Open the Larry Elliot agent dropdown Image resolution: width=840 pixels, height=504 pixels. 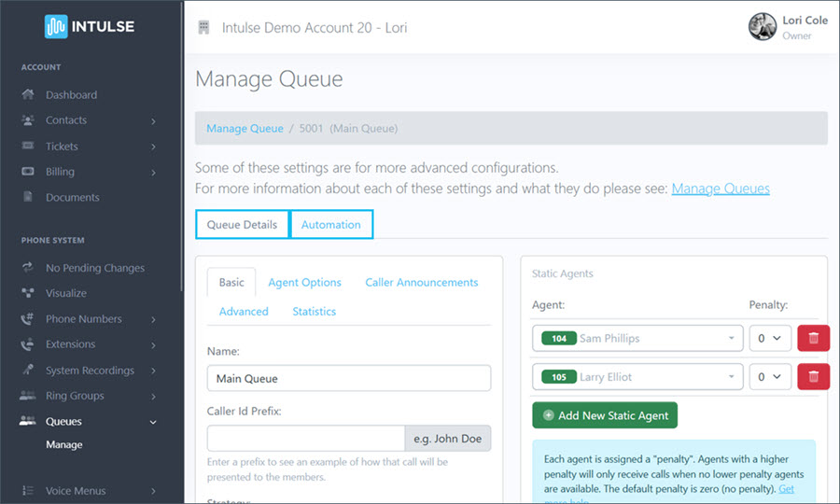click(637, 376)
